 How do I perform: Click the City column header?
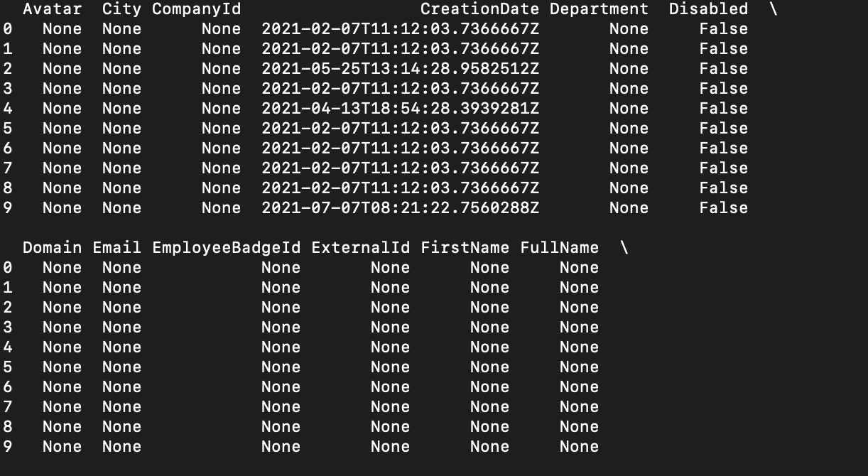pos(121,9)
